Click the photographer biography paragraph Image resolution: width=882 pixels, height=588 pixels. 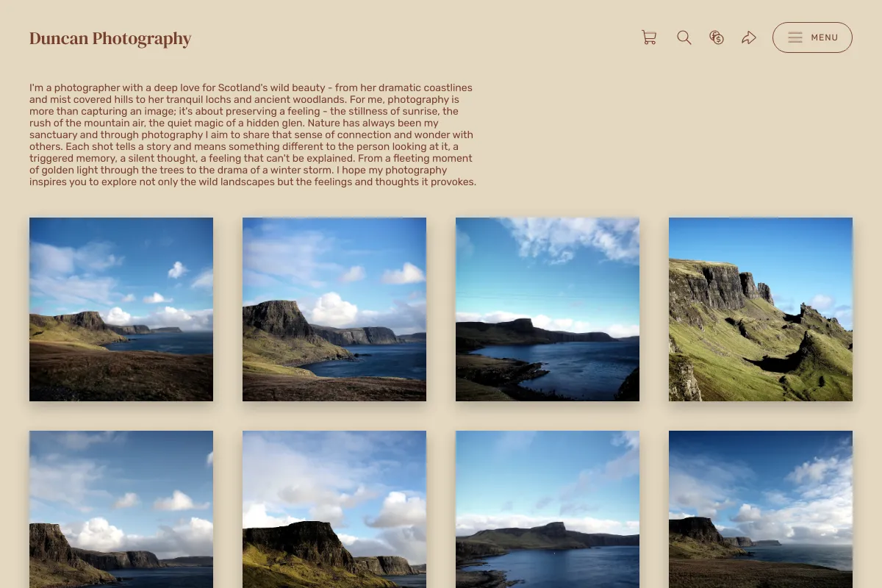pyautogui.click(x=254, y=135)
